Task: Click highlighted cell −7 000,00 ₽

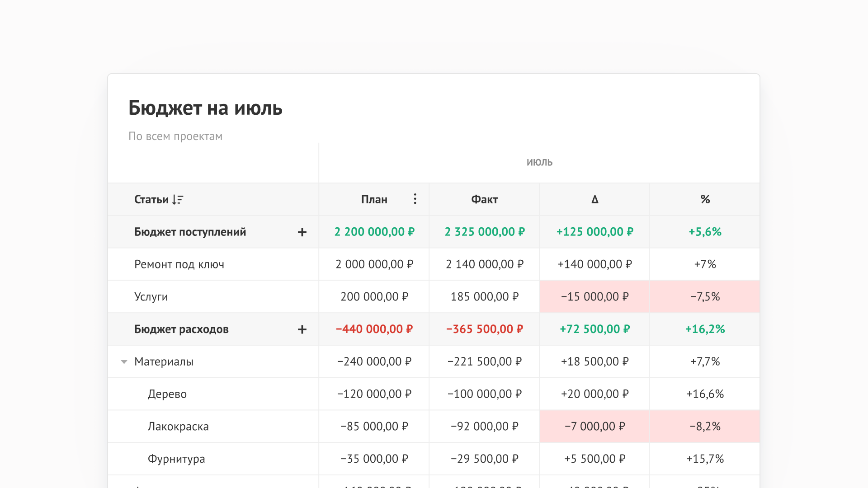Action: pyautogui.click(x=594, y=426)
